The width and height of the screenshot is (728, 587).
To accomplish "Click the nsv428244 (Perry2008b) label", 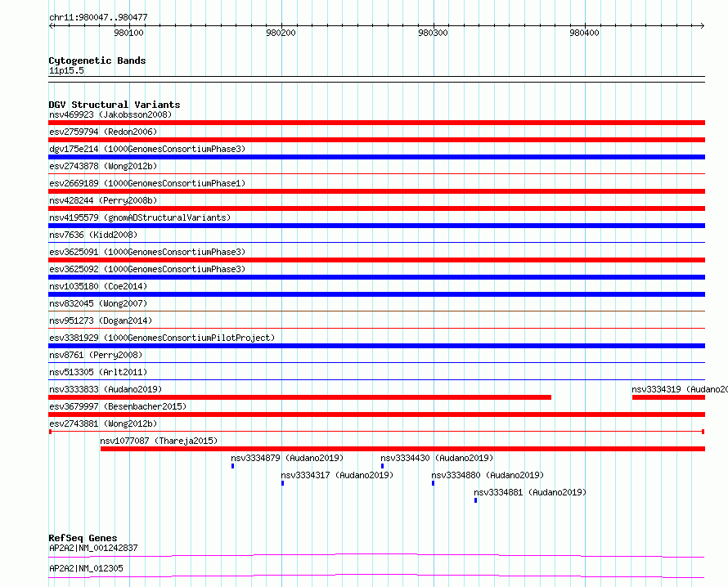I will (x=103, y=200).
